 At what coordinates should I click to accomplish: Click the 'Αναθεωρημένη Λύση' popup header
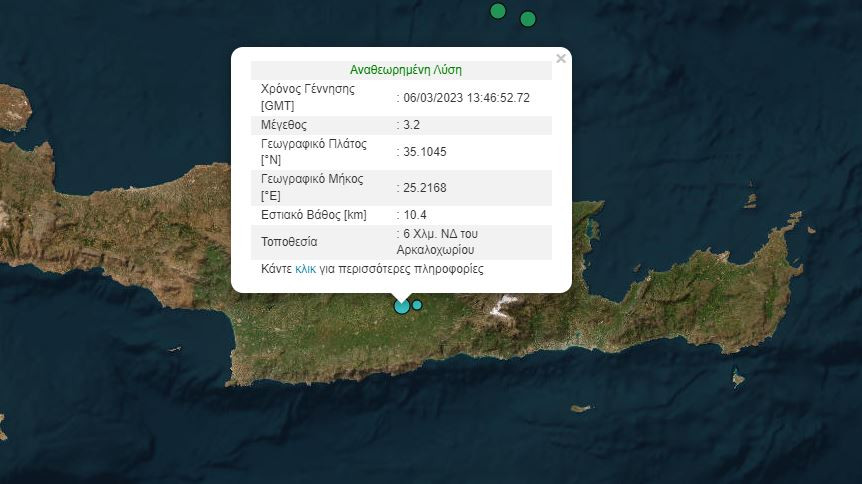point(405,70)
